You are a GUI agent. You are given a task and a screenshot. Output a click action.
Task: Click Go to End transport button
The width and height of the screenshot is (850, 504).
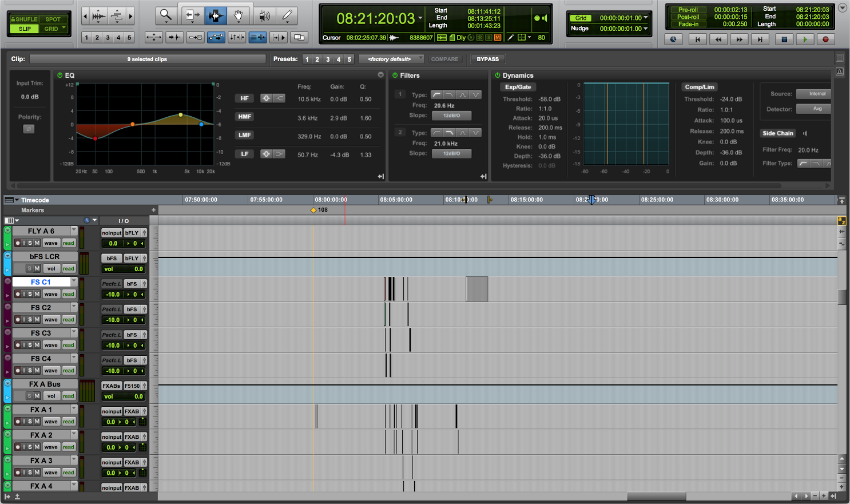pyautogui.click(x=760, y=39)
